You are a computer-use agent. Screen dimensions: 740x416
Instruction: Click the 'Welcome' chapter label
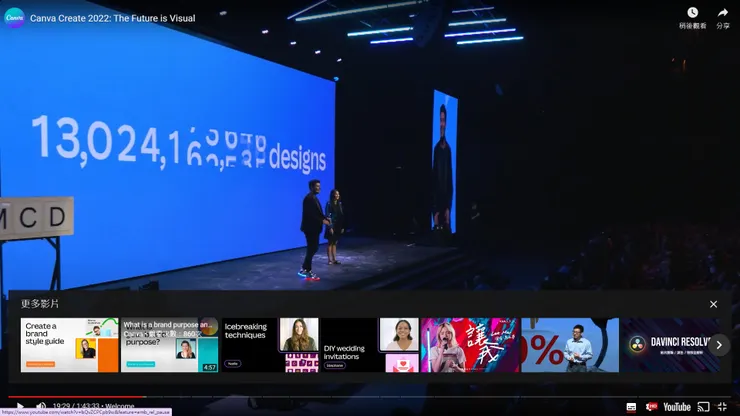pos(120,406)
